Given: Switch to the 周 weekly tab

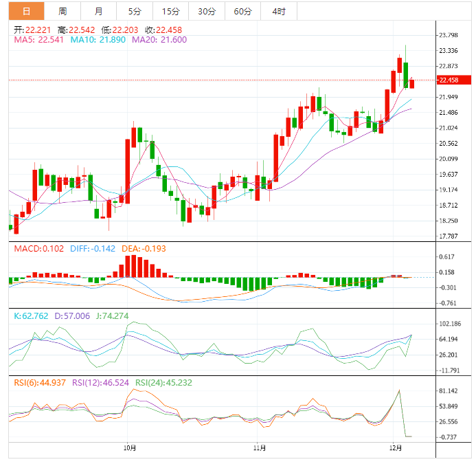Looking at the screenshot, I should [x=63, y=11].
